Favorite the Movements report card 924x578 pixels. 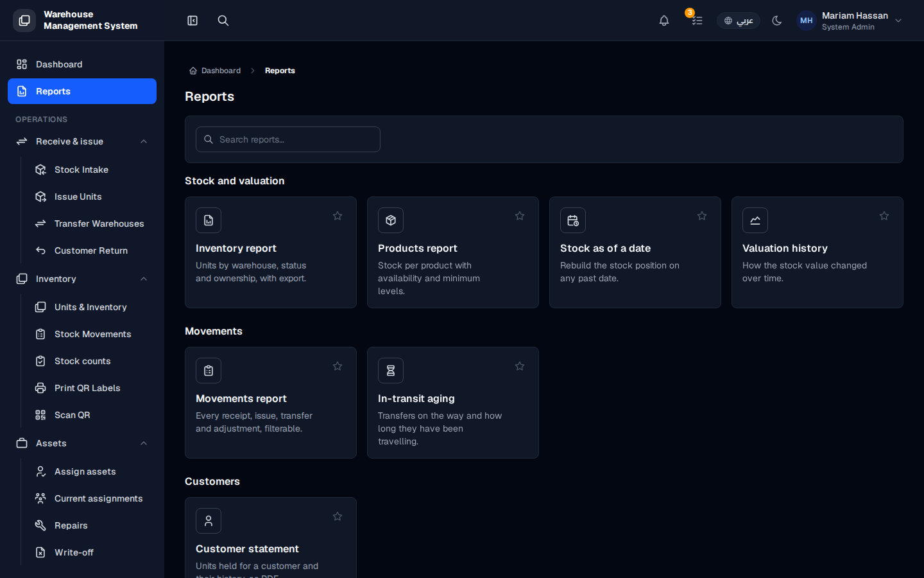click(338, 366)
